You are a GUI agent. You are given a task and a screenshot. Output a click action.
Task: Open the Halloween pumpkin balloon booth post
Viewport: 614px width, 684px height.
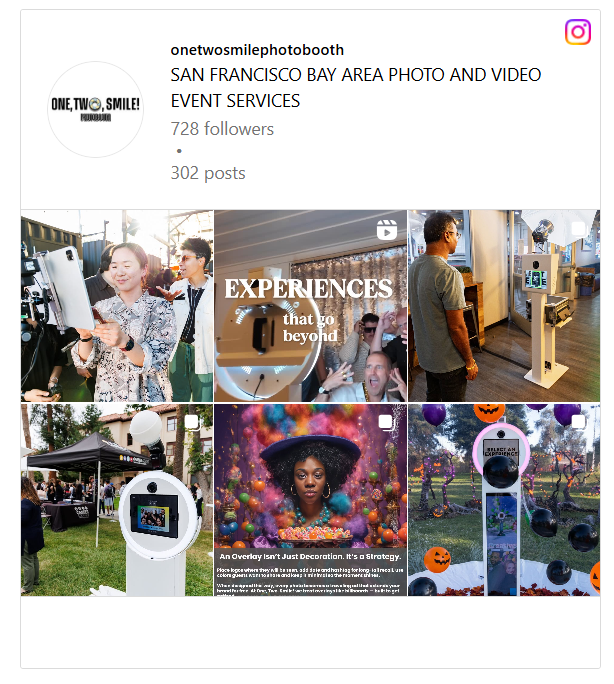504,499
